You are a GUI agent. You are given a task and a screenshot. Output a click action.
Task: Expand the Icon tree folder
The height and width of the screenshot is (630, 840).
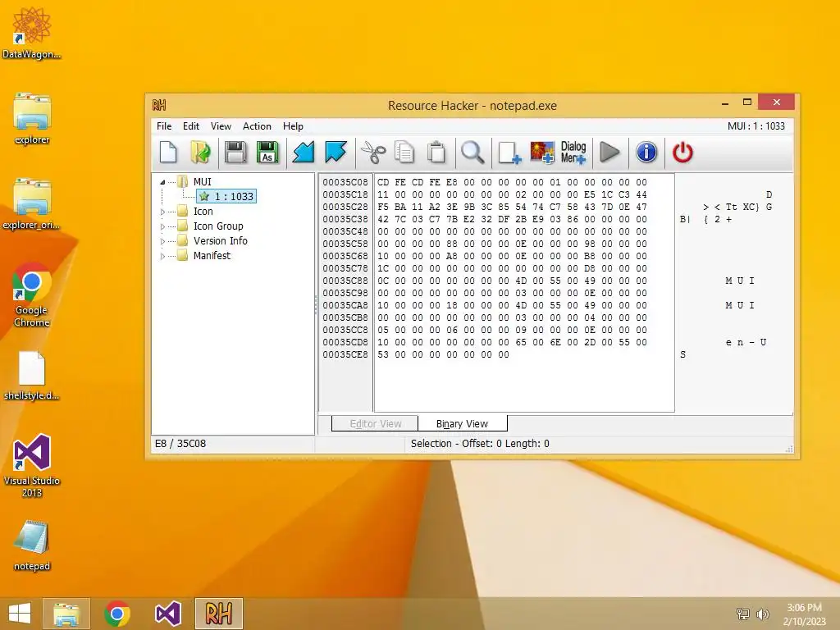[162, 212]
